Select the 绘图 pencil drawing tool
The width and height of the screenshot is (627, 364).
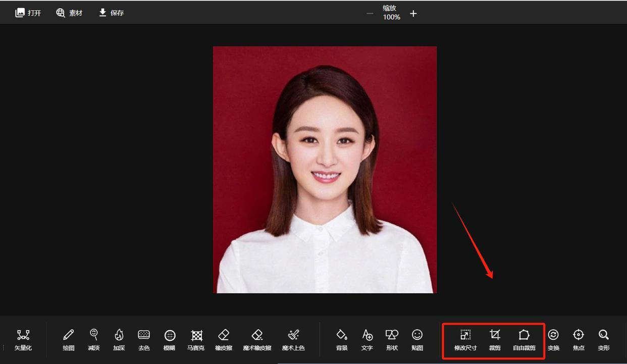coord(68,339)
